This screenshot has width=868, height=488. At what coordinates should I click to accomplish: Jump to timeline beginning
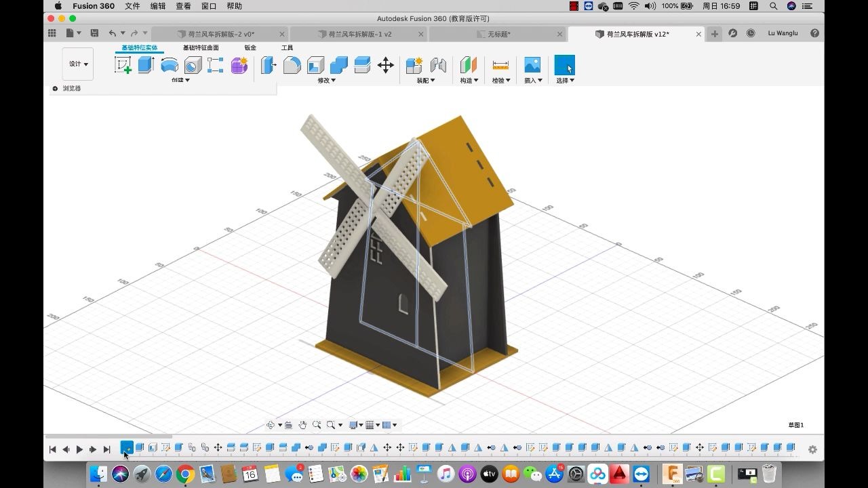click(52, 449)
